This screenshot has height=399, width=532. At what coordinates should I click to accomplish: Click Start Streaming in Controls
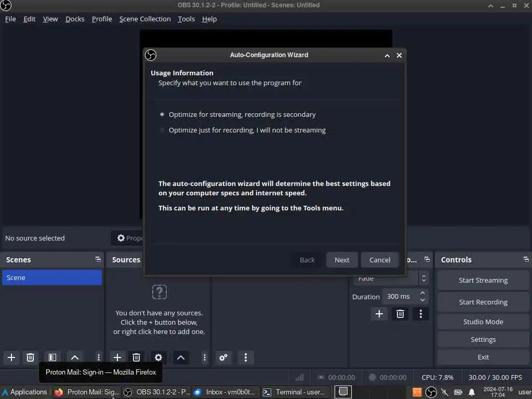(x=483, y=280)
